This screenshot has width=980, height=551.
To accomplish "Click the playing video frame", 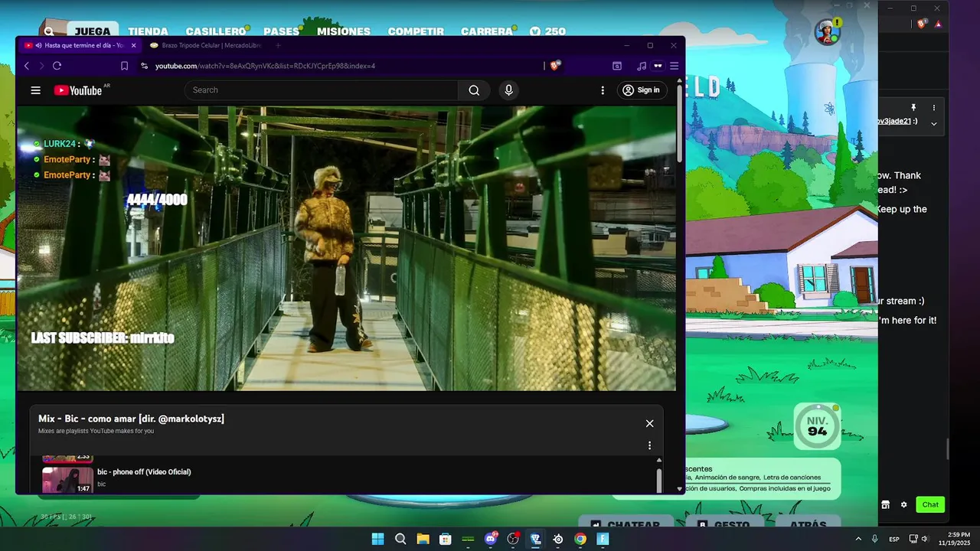I will click(x=347, y=248).
